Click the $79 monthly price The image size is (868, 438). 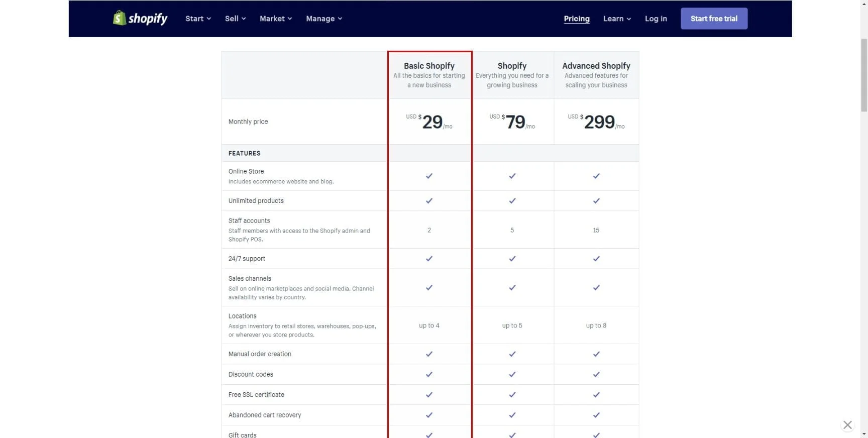[512, 122]
